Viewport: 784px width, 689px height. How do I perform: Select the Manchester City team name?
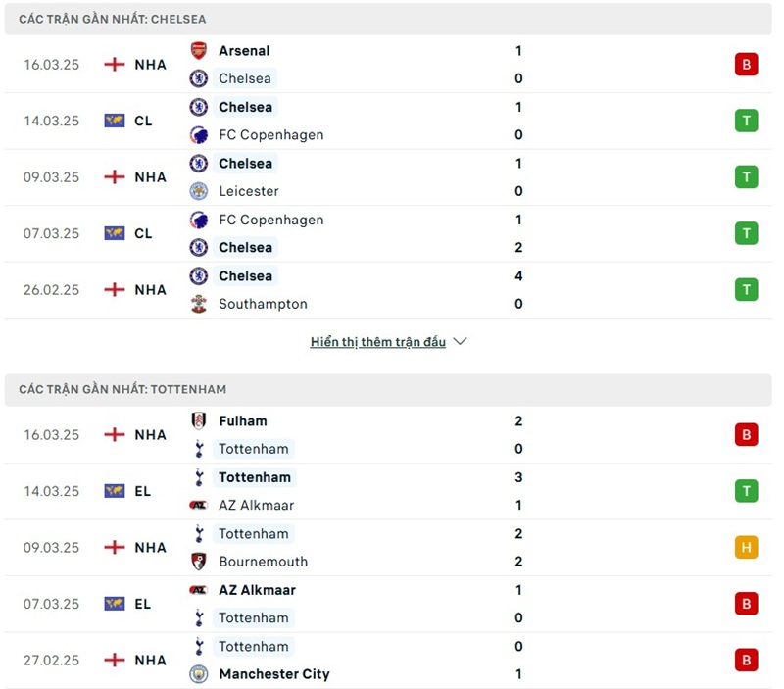click(274, 674)
